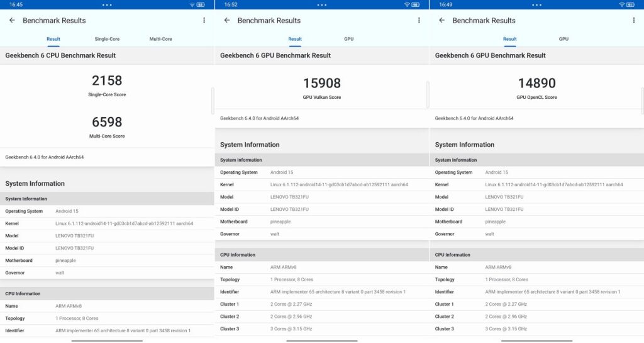The image size is (644, 343).
Task: Tap Name ARM ARMv8 row on OpenCL screen
Action: click(537, 267)
